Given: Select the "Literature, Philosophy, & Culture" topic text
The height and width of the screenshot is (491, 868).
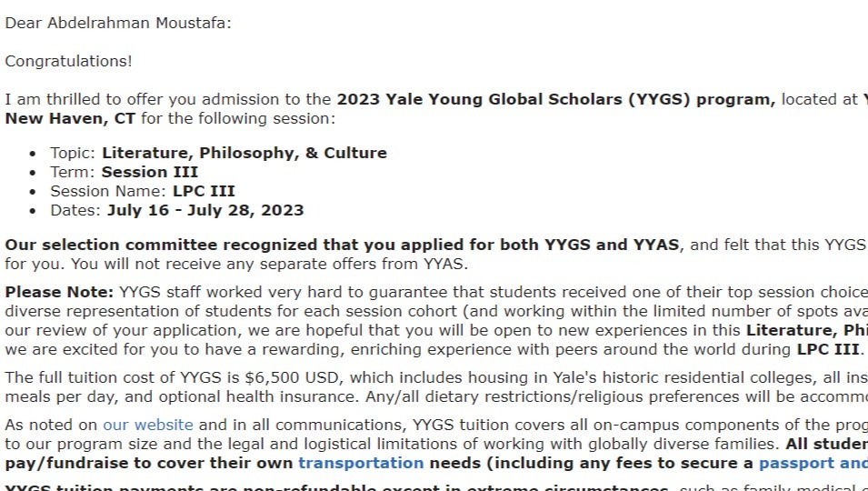Looking at the screenshot, I should (244, 154).
